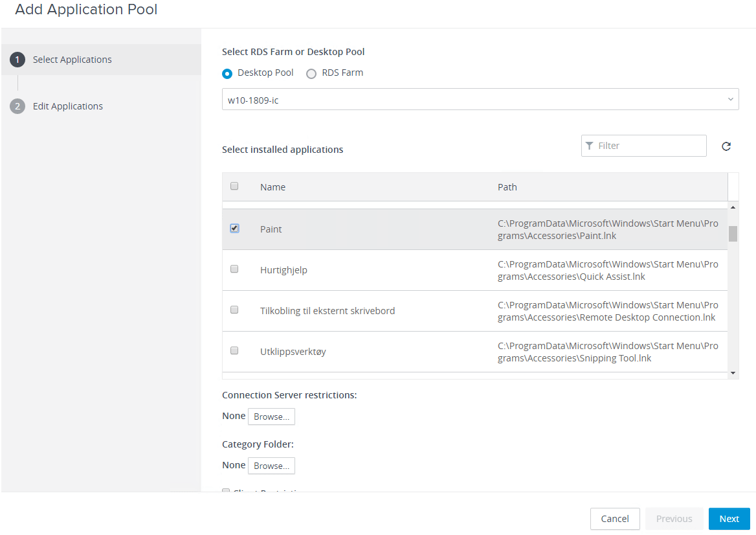The width and height of the screenshot is (756, 535).
Task: Check the Utklippsverktøy checkbox
Action: (x=234, y=350)
